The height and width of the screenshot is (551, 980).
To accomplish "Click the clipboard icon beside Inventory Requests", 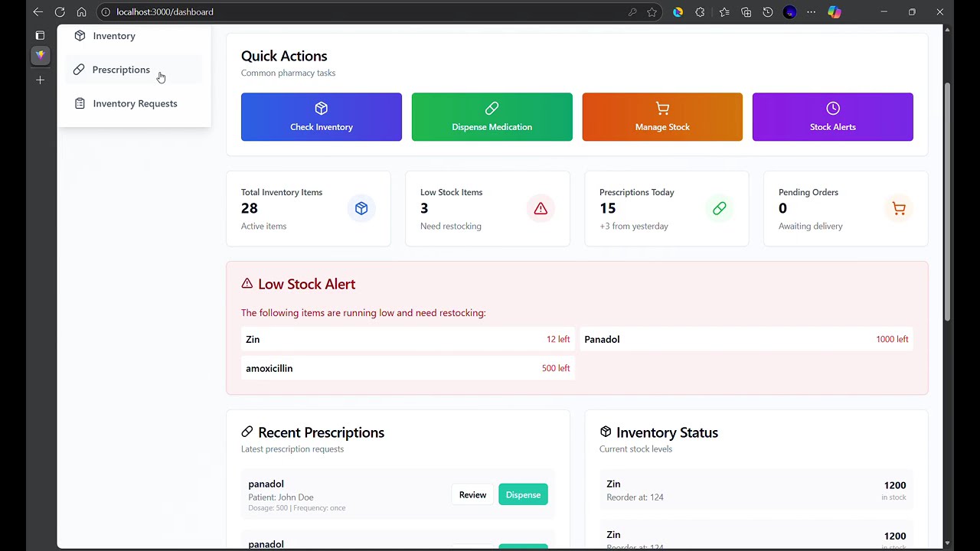I will (80, 103).
